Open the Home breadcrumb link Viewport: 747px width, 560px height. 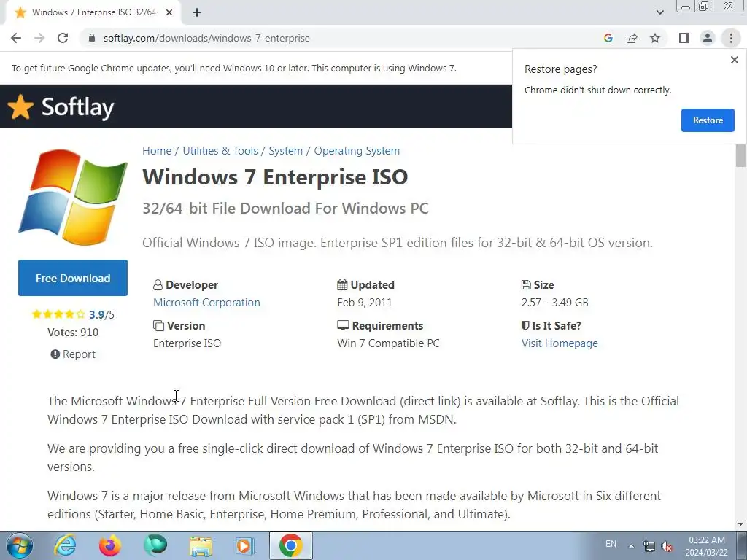(x=157, y=151)
